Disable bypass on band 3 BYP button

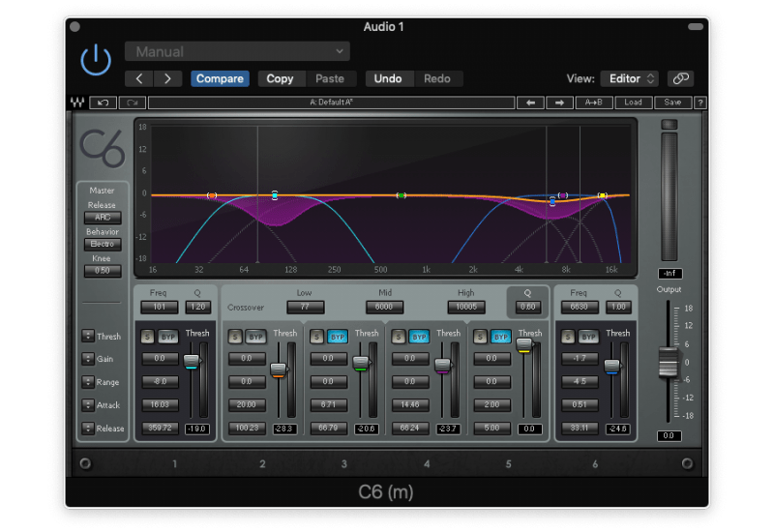click(x=338, y=337)
